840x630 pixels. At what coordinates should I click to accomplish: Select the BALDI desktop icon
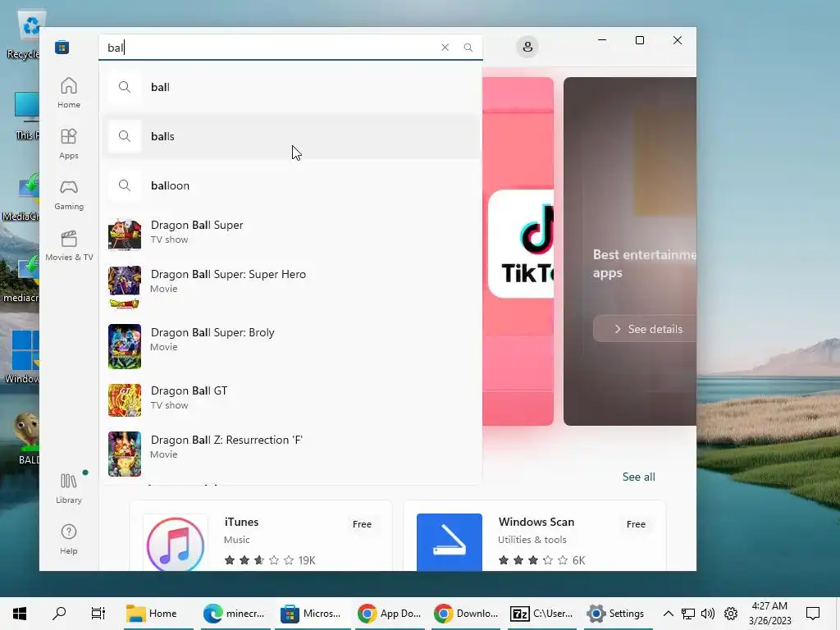pos(27,438)
